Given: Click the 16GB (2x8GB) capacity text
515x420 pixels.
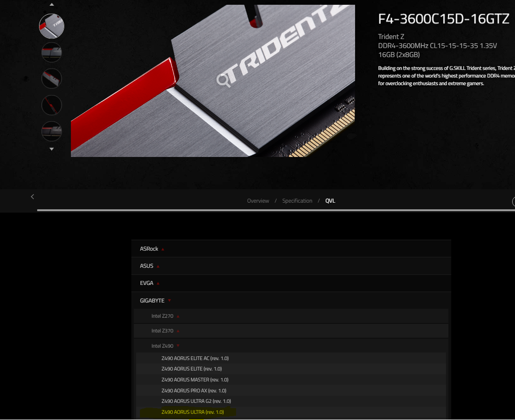Looking at the screenshot, I should point(399,55).
